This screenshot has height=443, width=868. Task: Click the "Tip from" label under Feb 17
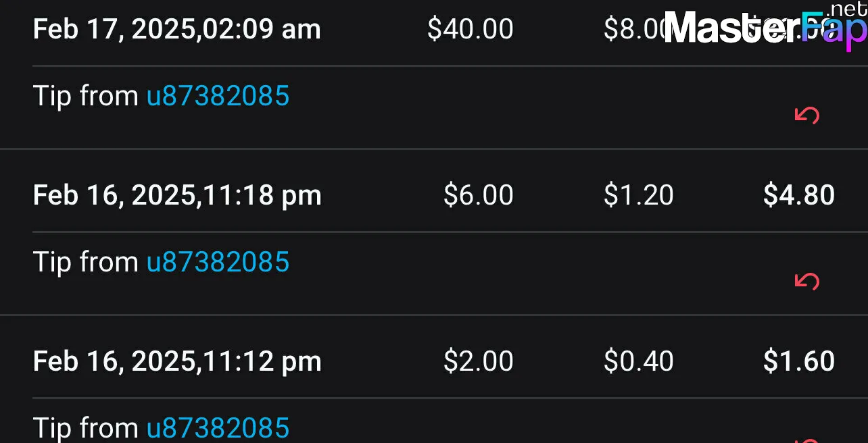click(86, 96)
